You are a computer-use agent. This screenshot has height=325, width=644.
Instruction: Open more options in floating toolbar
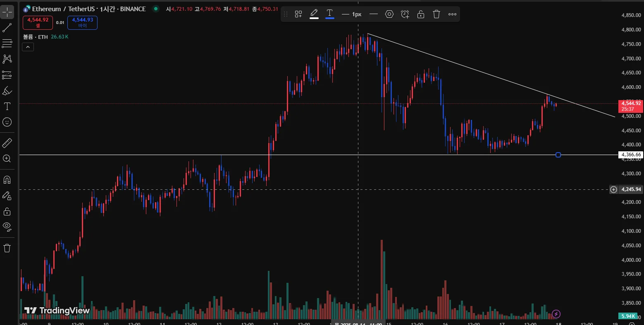(452, 14)
